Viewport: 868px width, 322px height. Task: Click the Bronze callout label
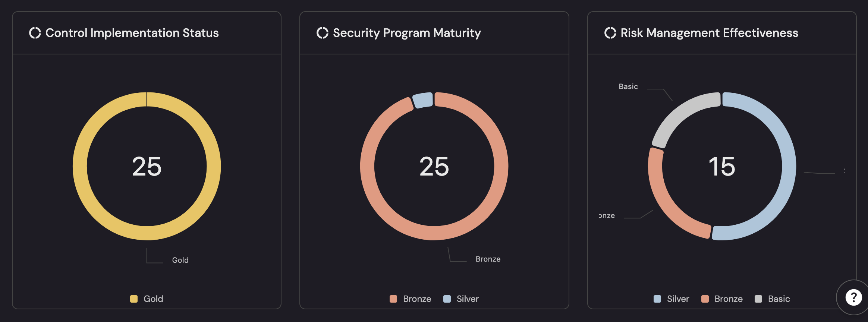(488, 259)
